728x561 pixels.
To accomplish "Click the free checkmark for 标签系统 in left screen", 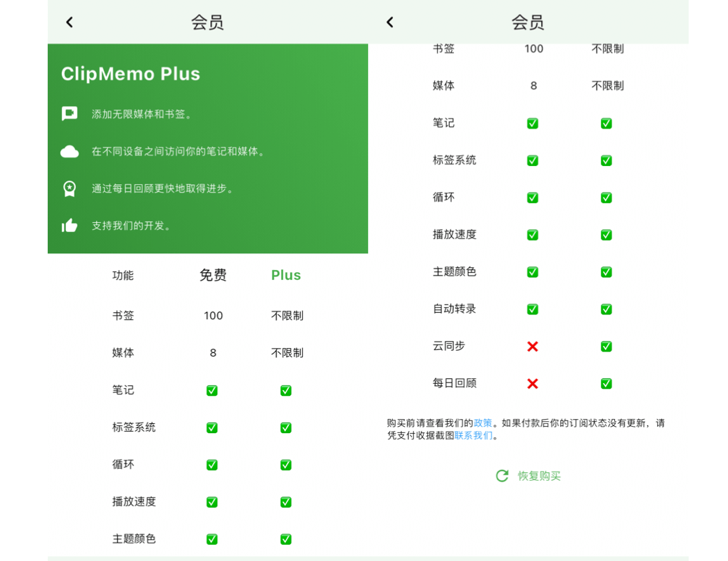I will click(212, 427).
